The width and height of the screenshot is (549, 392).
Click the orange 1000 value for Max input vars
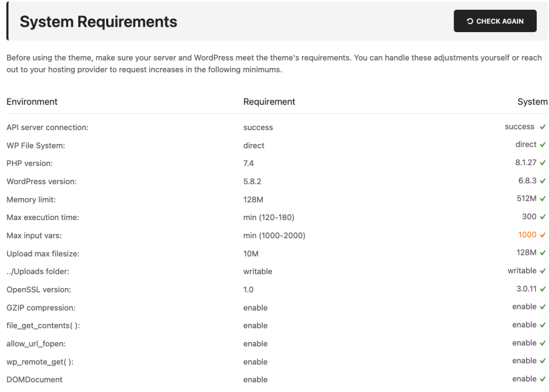coord(527,235)
